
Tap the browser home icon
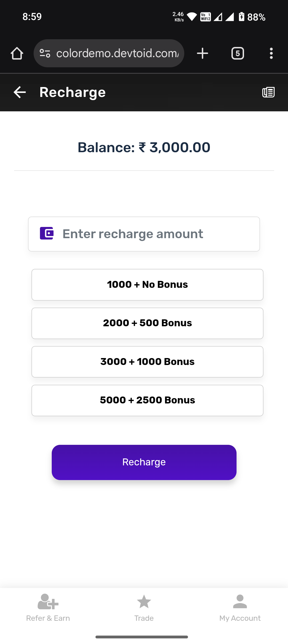[17, 53]
